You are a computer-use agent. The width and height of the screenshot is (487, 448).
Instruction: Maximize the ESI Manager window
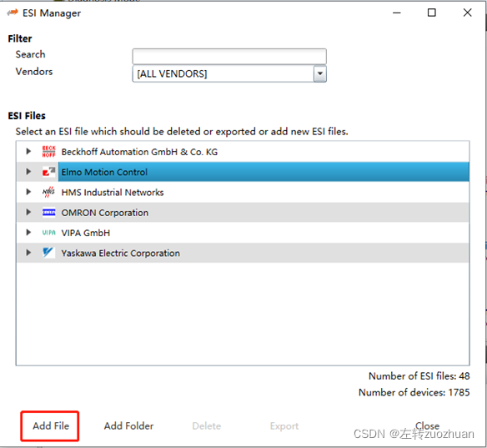click(x=432, y=13)
